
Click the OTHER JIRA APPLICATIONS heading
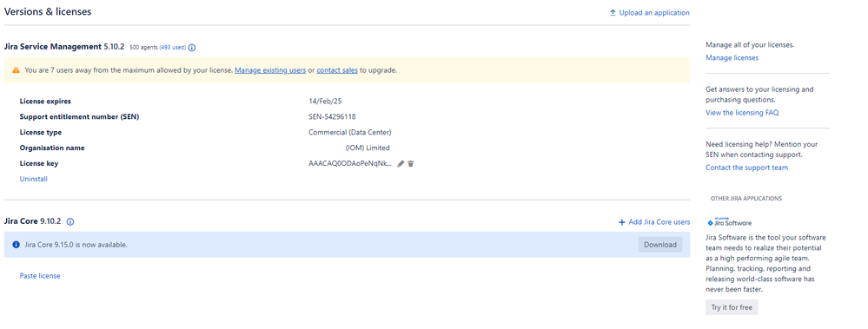coord(746,199)
